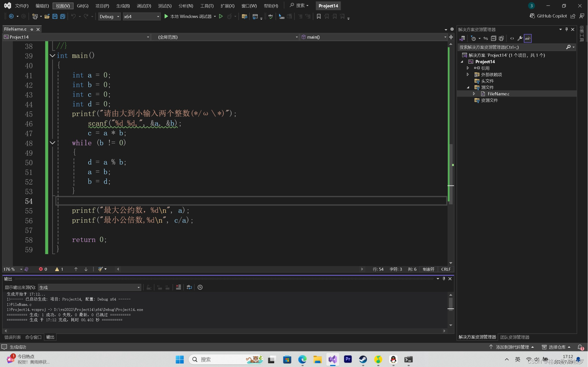Viewport: 588px width, 367px height.
Task: Click the Open File folder icon
Action: tap(47, 16)
